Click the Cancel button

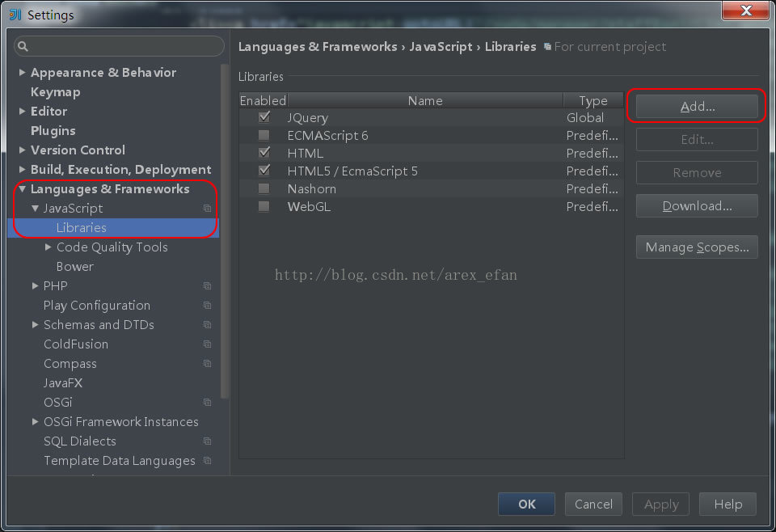(593, 504)
